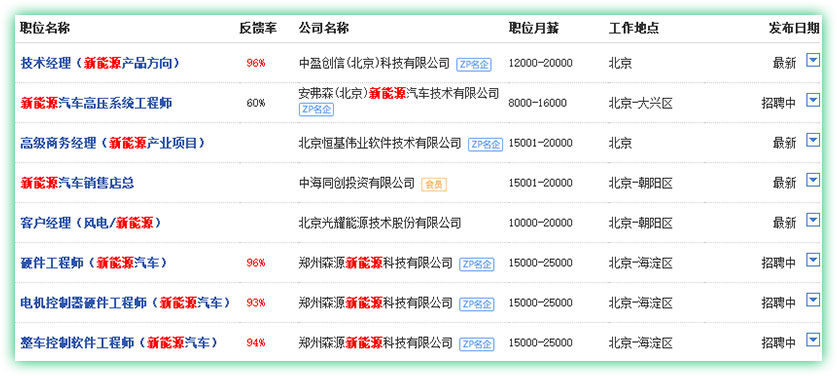Expand dropdown arrow for 客户经理 row
Image resolution: width=837 pixels, height=376 pixels.
click(812, 220)
